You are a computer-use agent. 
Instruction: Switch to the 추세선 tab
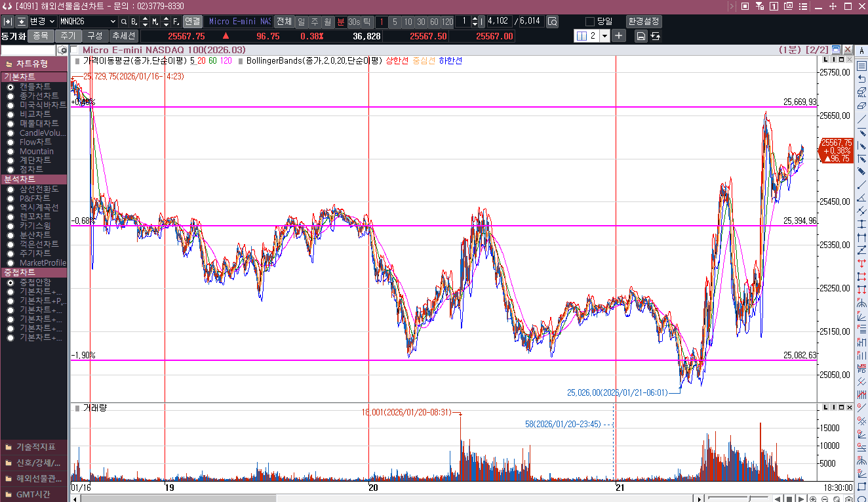[123, 36]
